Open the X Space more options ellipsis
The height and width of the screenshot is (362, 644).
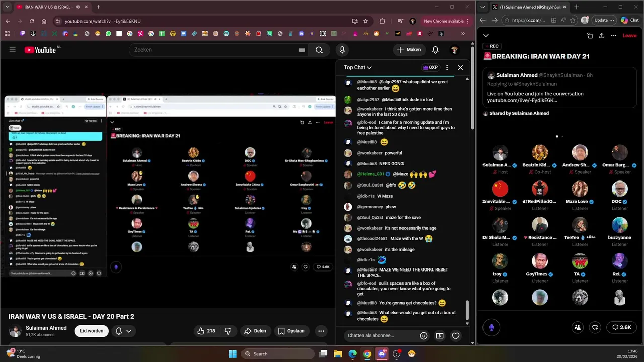pyautogui.click(x=614, y=36)
